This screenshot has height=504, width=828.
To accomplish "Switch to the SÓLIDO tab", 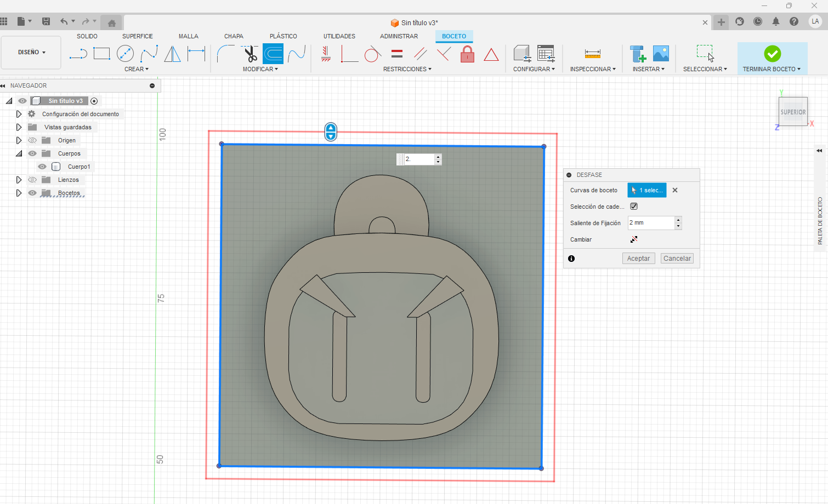I will tap(87, 36).
